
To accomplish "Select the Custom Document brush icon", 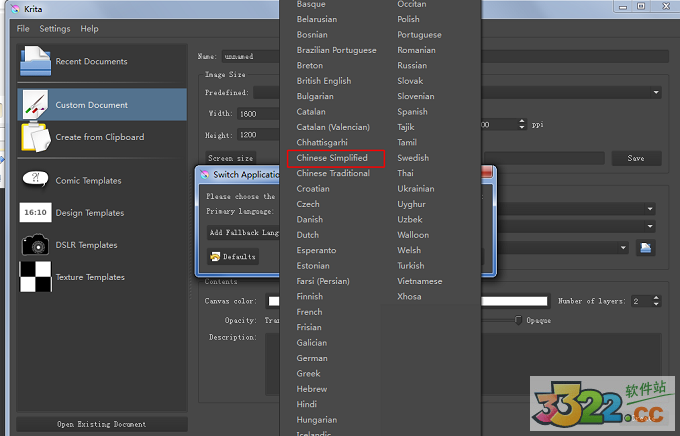I will pos(35,105).
